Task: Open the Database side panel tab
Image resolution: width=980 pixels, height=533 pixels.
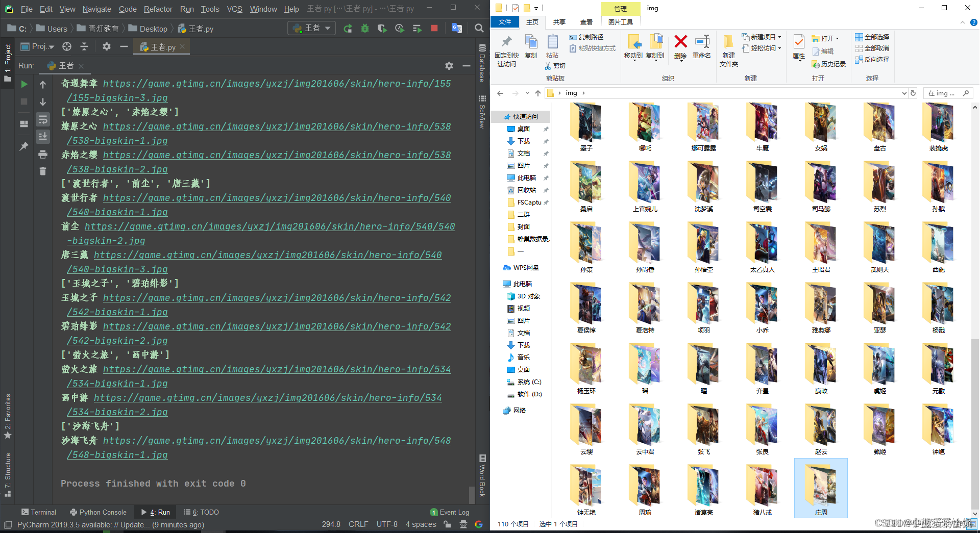Action: click(x=482, y=63)
